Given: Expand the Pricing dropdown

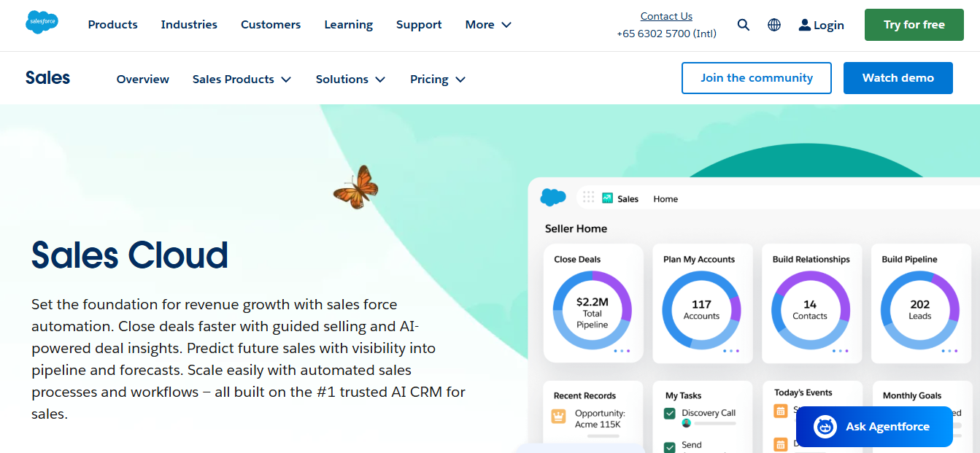Looking at the screenshot, I should (x=438, y=79).
